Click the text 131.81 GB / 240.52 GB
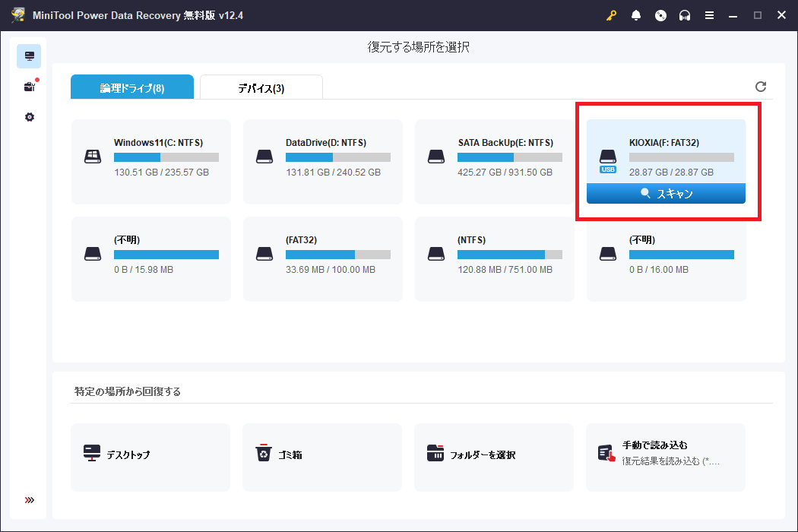Screen dimensions: 798x532 click(x=333, y=172)
